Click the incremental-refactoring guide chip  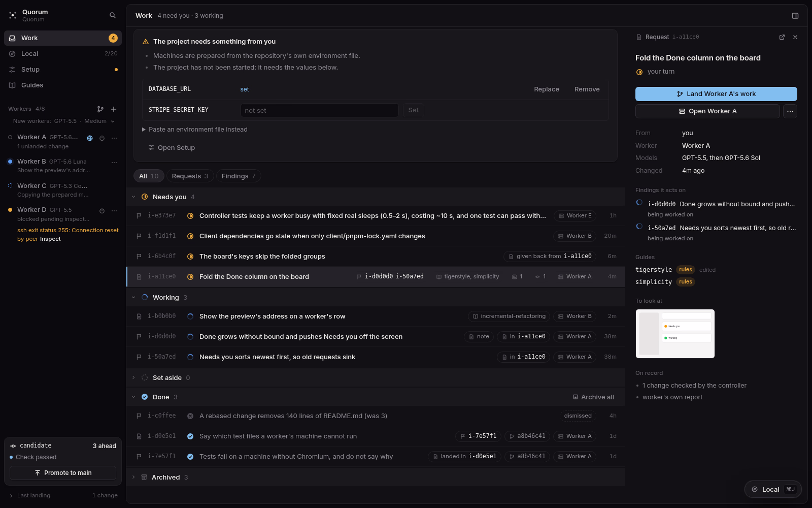tap(509, 316)
